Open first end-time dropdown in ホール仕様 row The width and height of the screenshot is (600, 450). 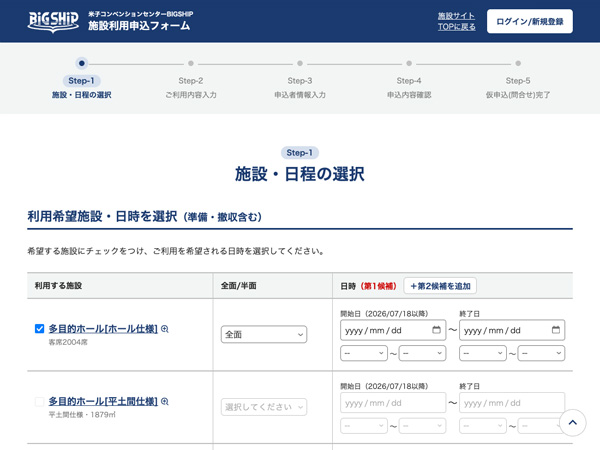[x=483, y=353]
